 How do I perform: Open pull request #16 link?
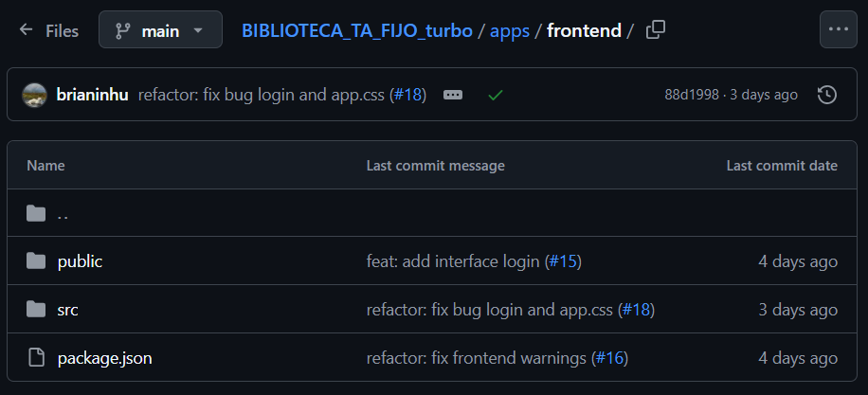point(610,358)
